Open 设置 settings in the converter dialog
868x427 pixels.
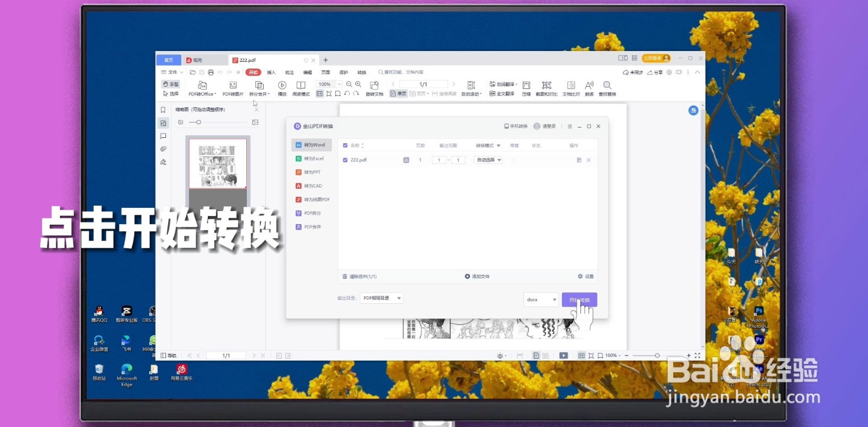coord(586,277)
